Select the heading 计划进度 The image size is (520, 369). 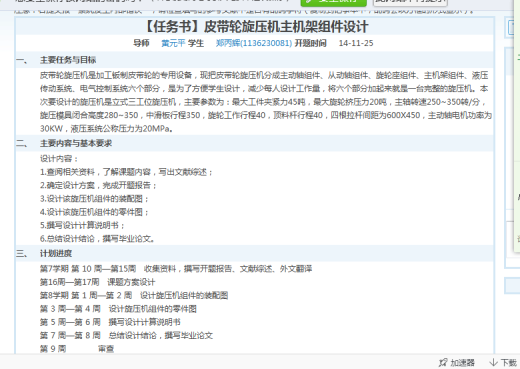[x=56, y=253]
